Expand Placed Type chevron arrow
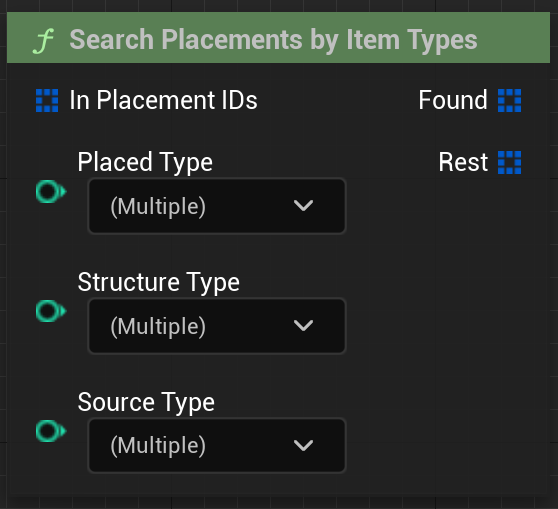This screenshot has height=509, width=558. (x=303, y=205)
